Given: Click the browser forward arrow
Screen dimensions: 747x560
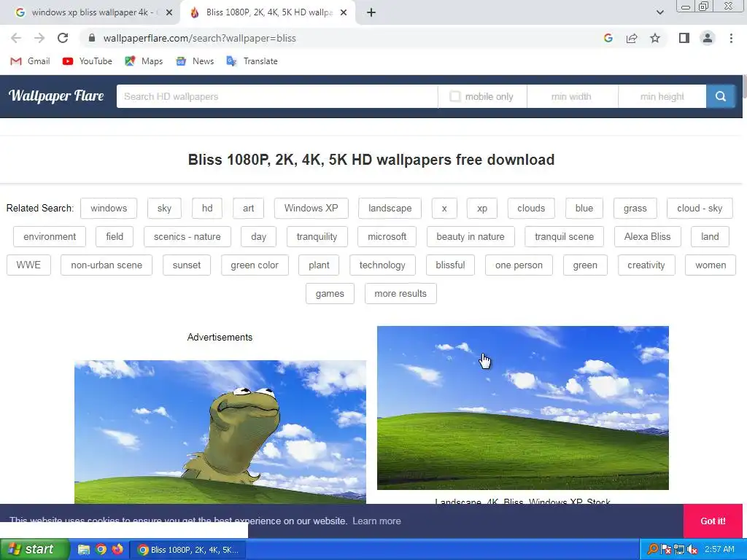Looking at the screenshot, I should (x=39, y=38).
